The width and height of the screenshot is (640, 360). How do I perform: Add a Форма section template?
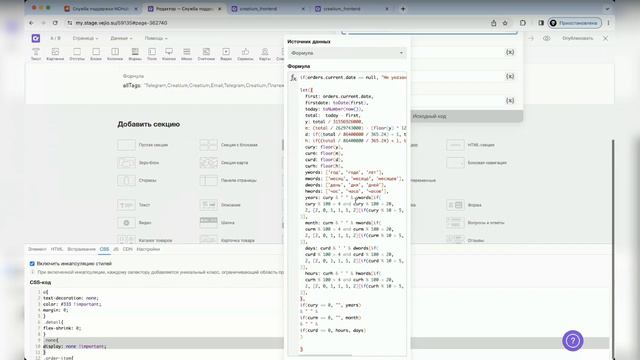coord(464,205)
